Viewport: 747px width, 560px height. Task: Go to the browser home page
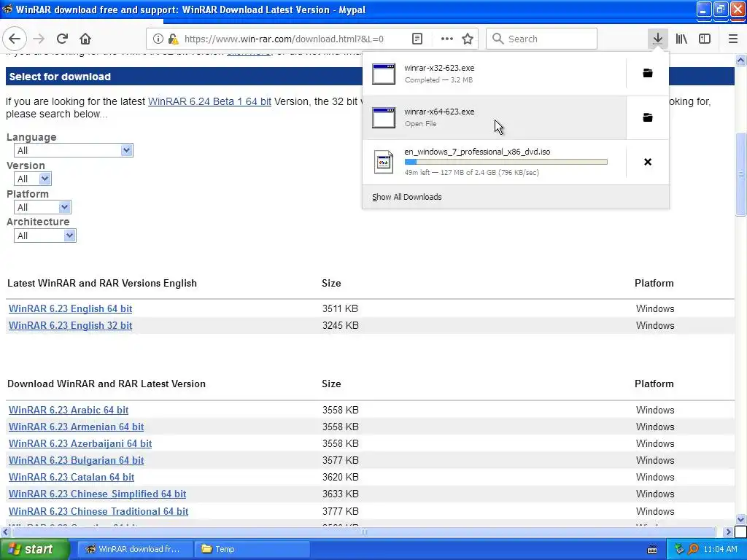85,39
